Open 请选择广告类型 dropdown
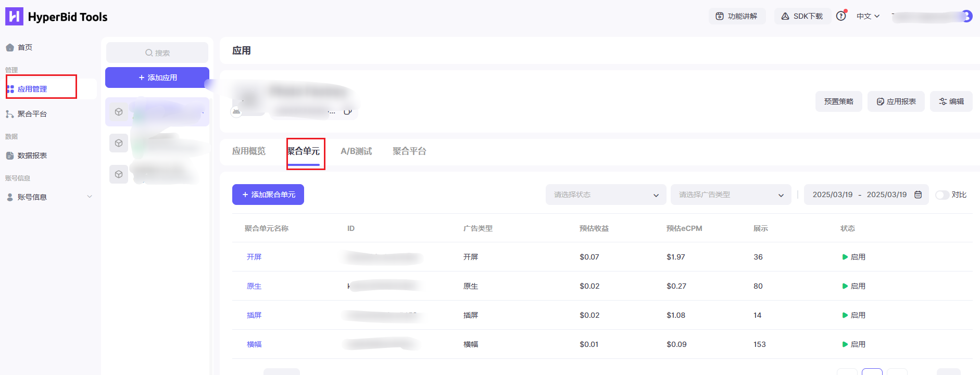The image size is (980, 375). 731,195
